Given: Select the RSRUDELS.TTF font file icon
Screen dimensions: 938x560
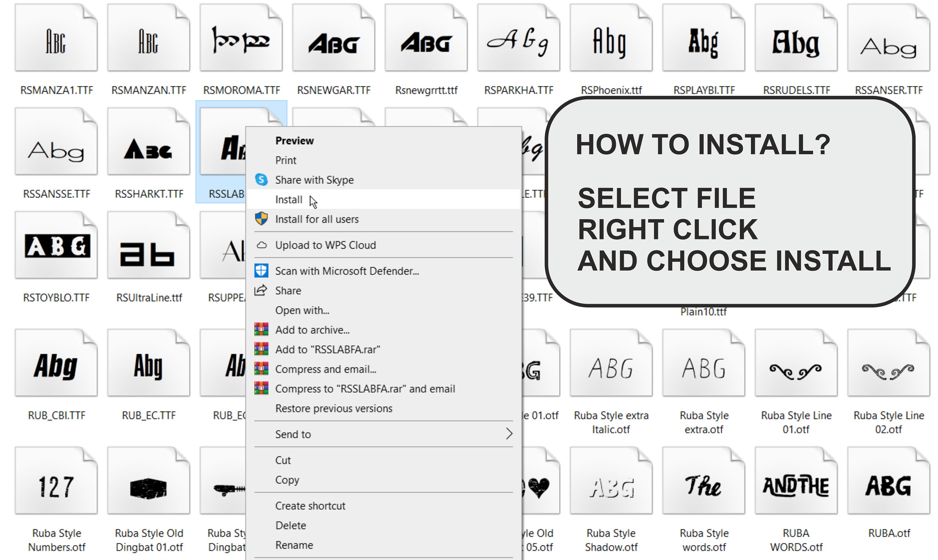Looking at the screenshot, I should pos(796,38).
